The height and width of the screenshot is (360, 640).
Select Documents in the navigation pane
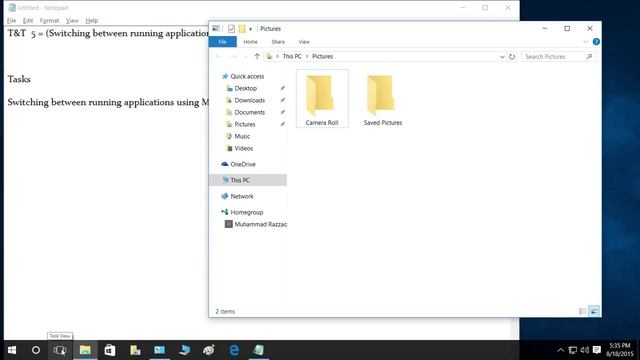coord(250,112)
